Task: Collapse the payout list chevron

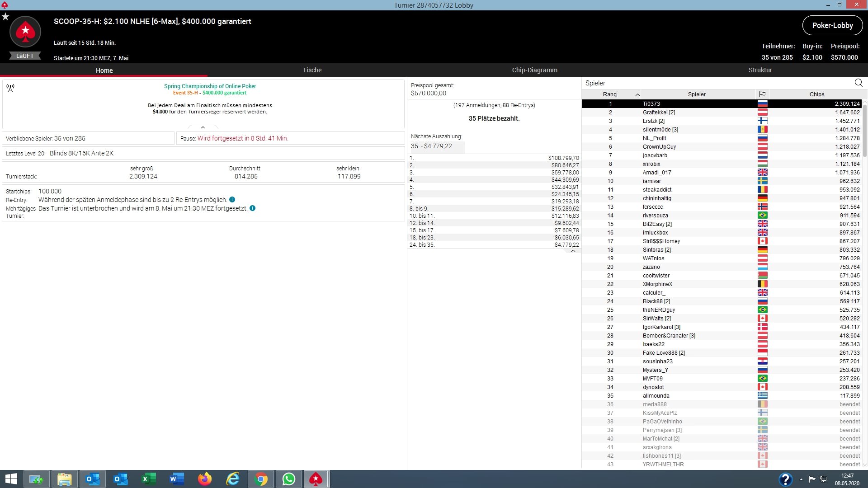Action: tap(573, 251)
